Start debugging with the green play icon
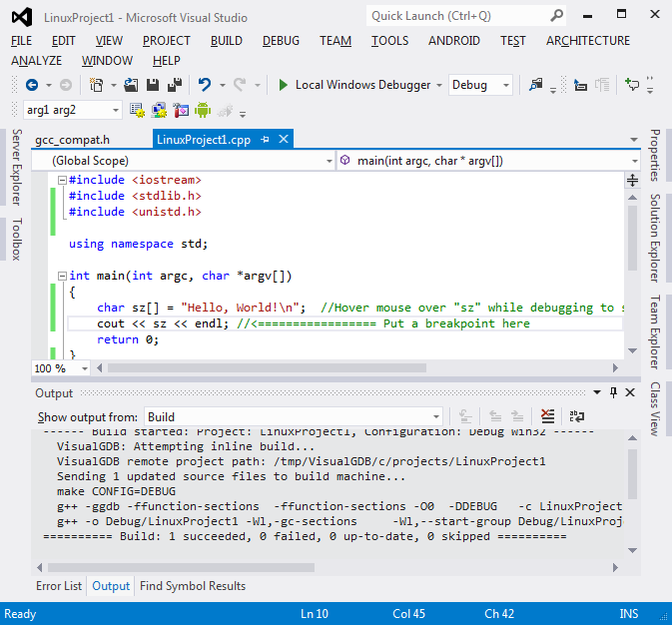Image resolution: width=672 pixels, height=625 pixels. (283, 85)
